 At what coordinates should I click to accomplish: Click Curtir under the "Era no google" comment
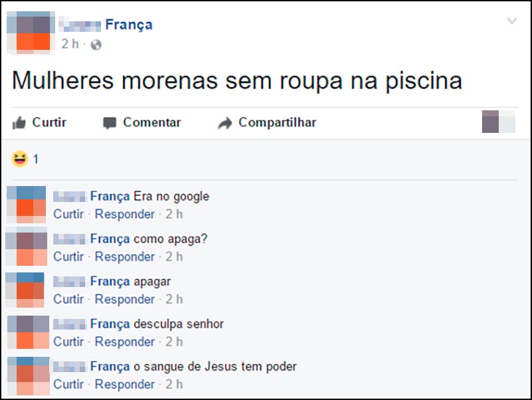[69, 214]
